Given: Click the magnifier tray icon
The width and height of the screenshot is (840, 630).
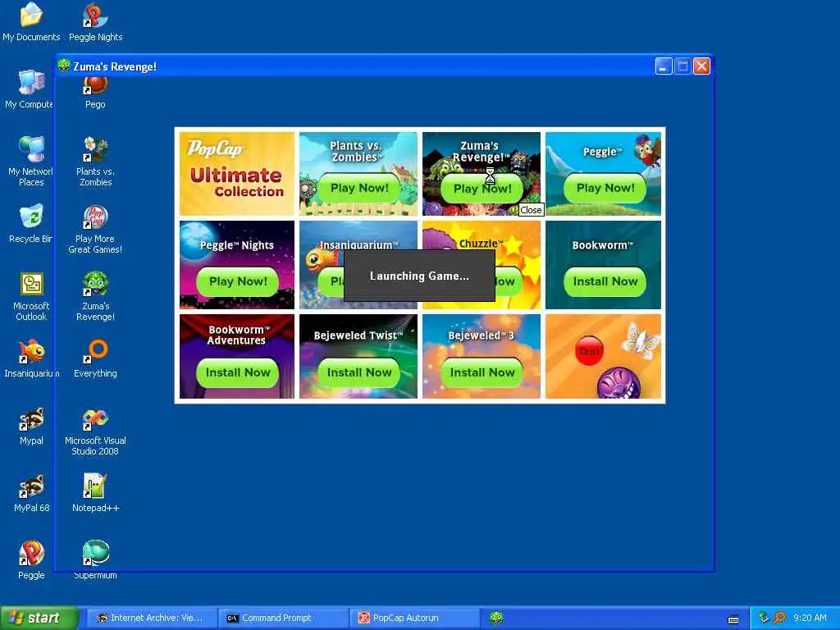Looking at the screenshot, I should 779,619.
